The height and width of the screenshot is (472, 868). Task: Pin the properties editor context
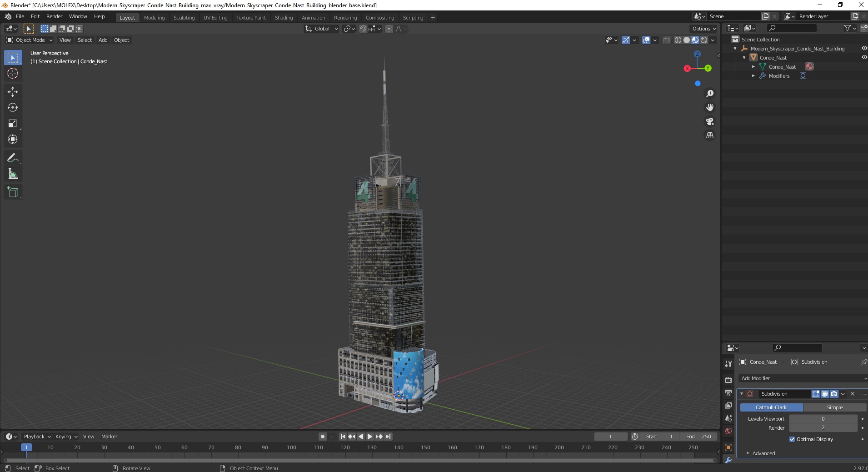pyautogui.click(x=863, y=362)
